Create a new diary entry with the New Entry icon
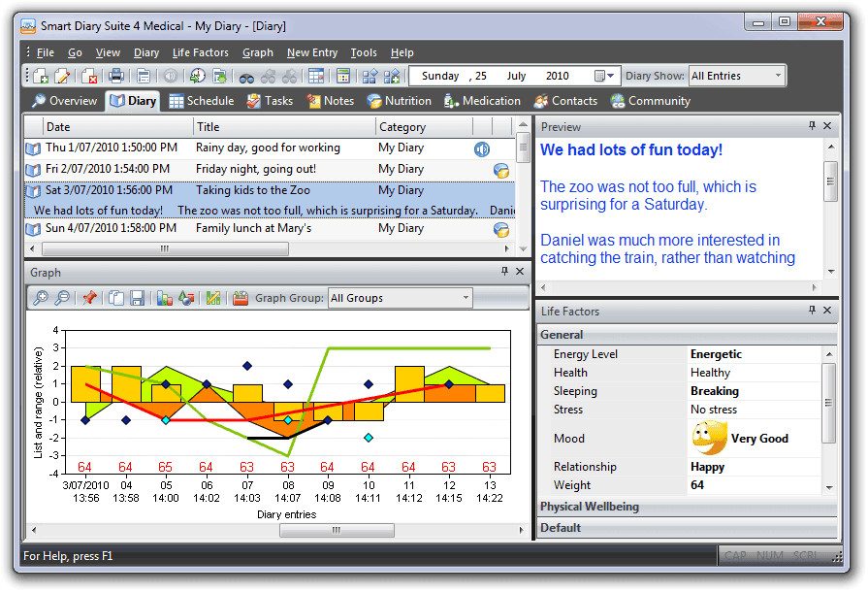 (x=41, y=75)
